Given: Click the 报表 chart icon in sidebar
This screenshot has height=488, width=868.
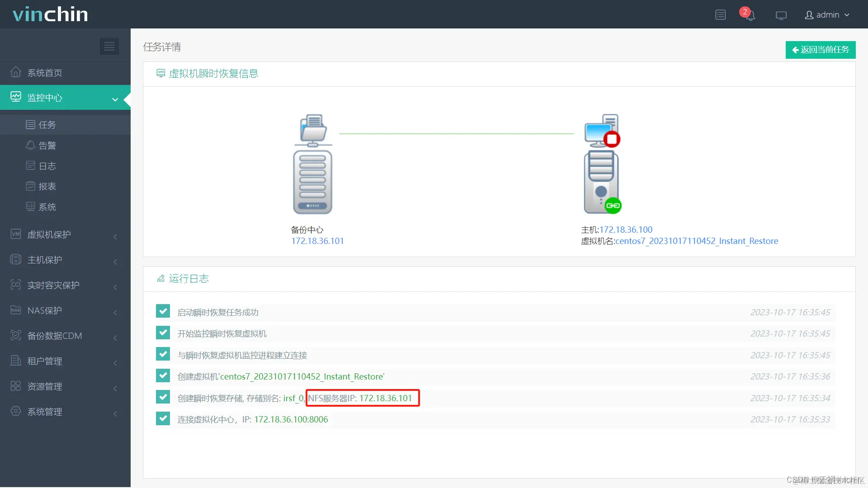Looking at the screenshot, I should click(x=30, y=186).
